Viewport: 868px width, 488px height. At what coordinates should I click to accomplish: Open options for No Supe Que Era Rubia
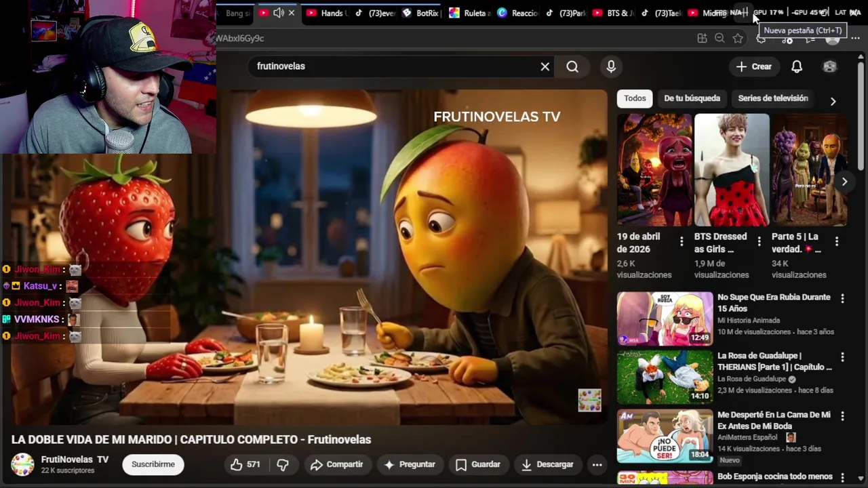pos(842,298)
